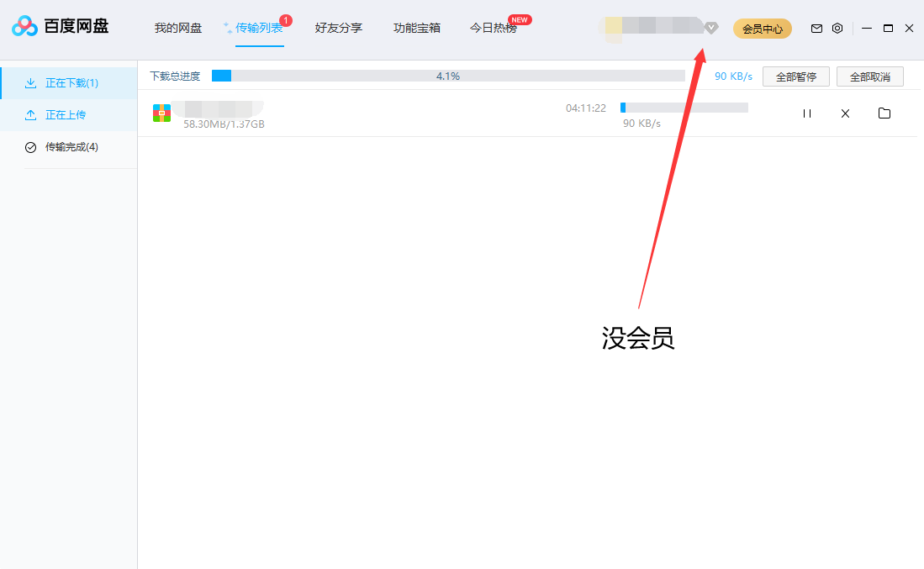The height and width of the screenshot is (569, 924).
Task: Select 正在上传 in sidebar
Action: pyautogui.click(x=66, y=115)
